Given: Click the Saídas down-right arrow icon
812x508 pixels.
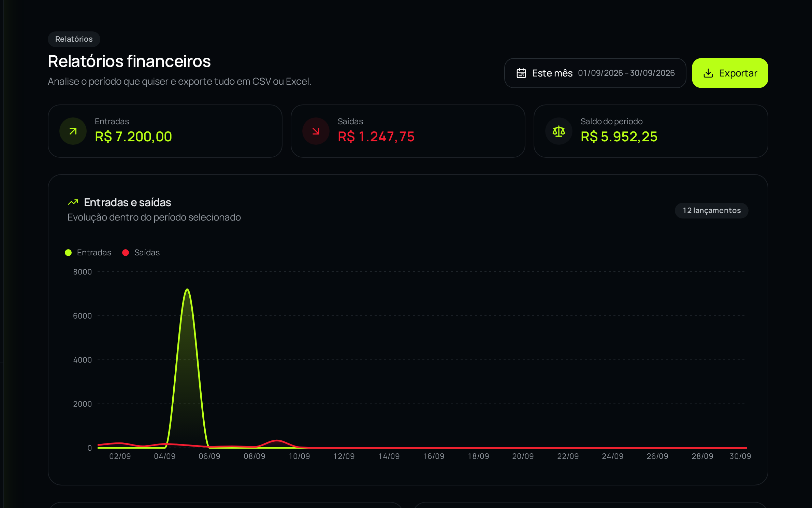Looking at the screenshot, I should pyautogui.click(x=316, y=131).
